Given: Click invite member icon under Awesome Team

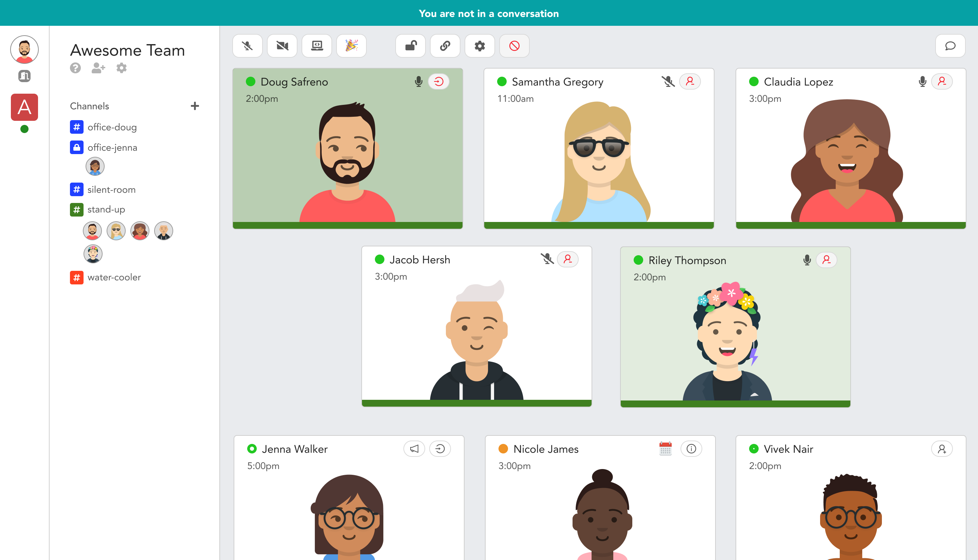Looking at the screenshot, I should coord(98,68).
